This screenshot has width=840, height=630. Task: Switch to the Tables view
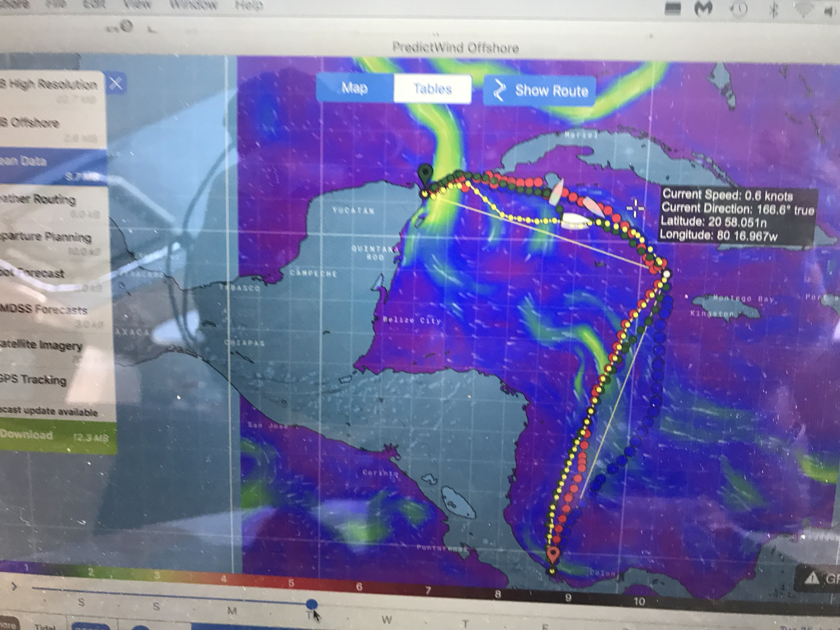coord(432,89)
